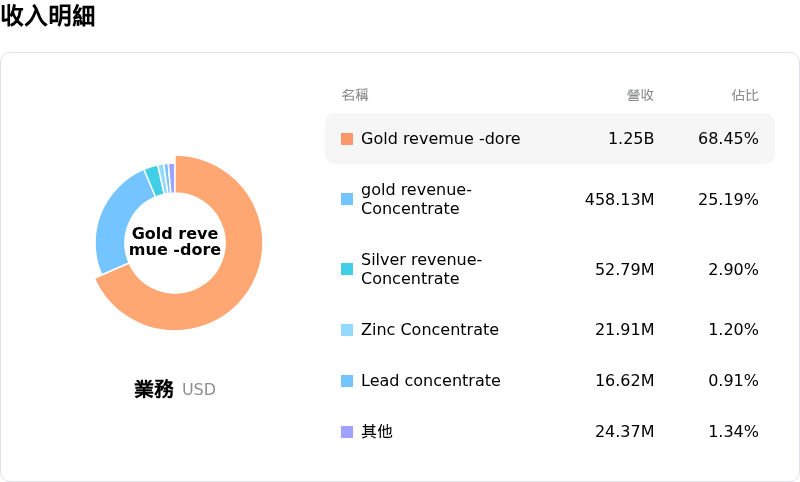The width and height of the screenshot is (800, 482).
Task: Click the USD currency label
Action: pos(198,390)
